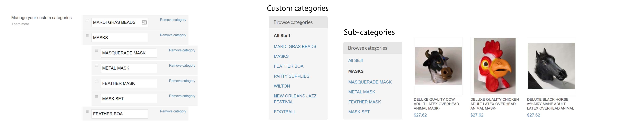Open METAL MASK sub-category link
This screenshot has height=136, width=644.
(x=361, y=92)
